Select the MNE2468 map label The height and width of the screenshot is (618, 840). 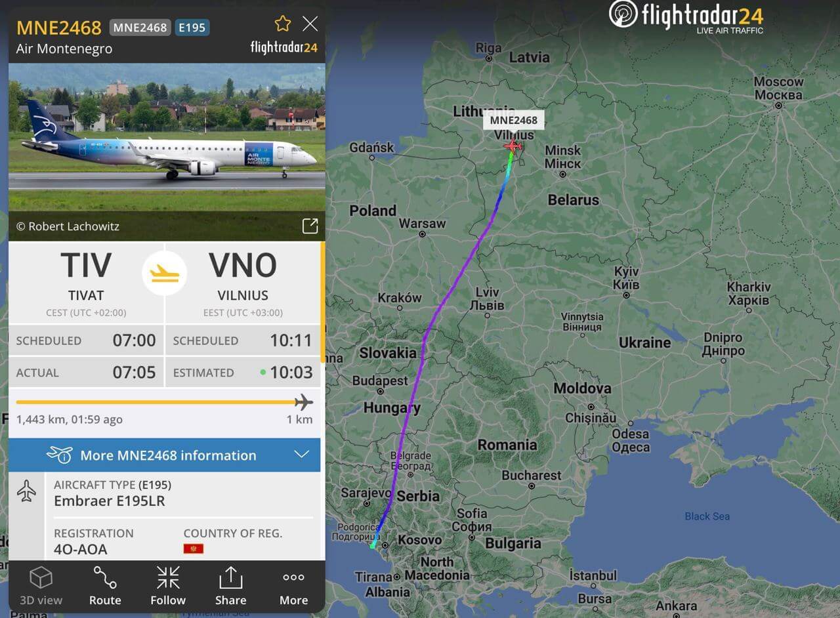(x=514, y=120)
